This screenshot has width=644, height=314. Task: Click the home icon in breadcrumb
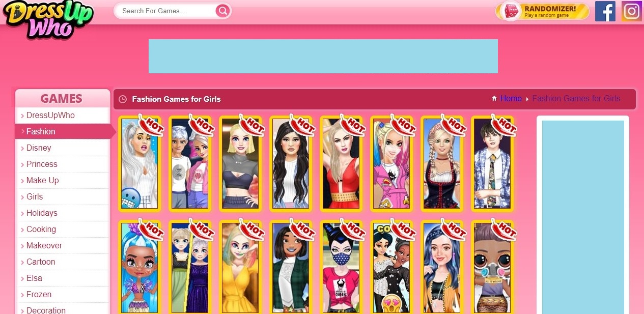pos(494,99)
